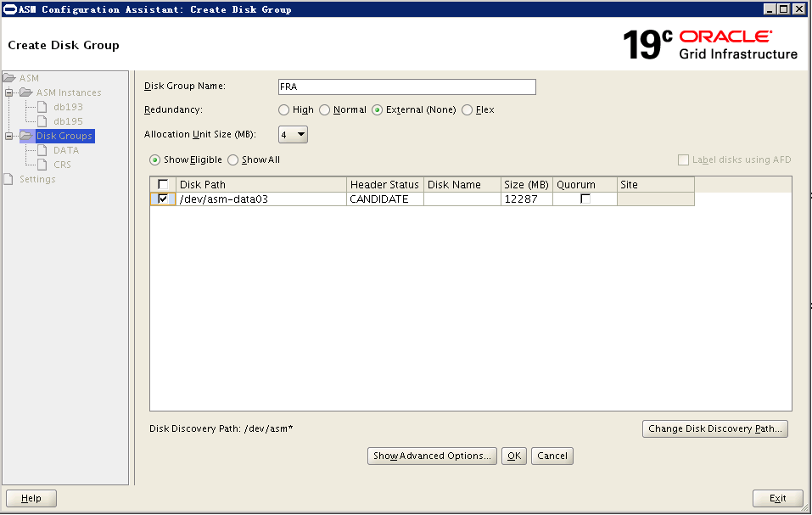Image resolution: width=812 pixels, height=515 pixels.
Task: Click Show Advanced Options button
Action: pyautogui.click(x=432, y=456)
